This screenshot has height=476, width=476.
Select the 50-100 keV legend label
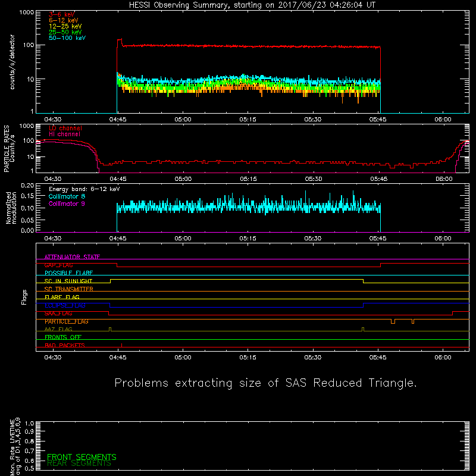(x=67, y=38)
